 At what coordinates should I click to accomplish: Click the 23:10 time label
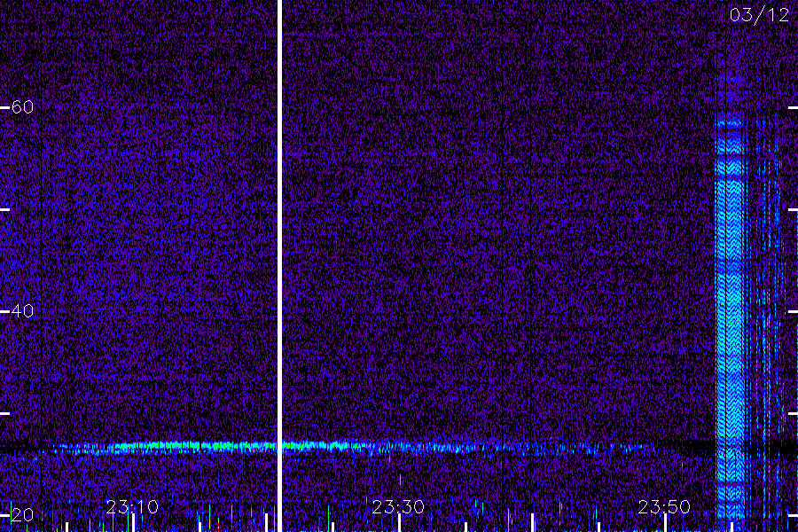coord(132,507)
